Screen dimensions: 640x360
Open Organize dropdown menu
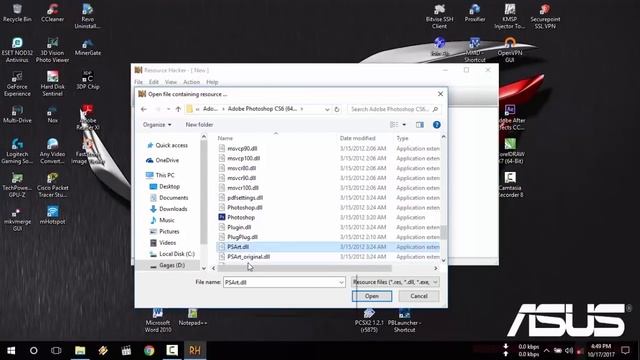(157, 124)
